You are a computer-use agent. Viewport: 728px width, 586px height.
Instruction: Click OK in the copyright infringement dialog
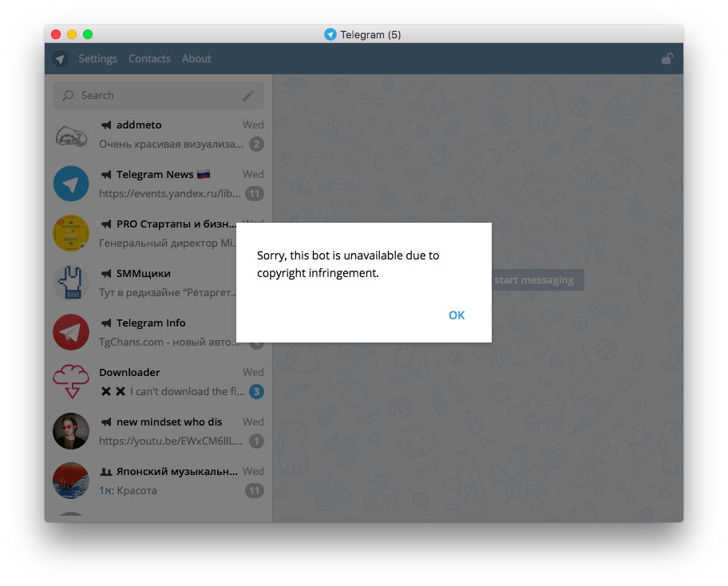point(457,315)
